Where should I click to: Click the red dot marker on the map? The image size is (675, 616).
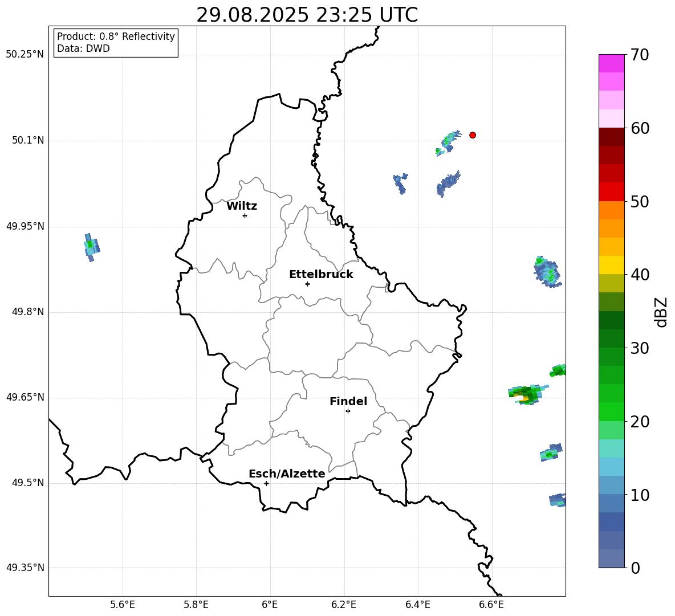[x=473, y=135]
